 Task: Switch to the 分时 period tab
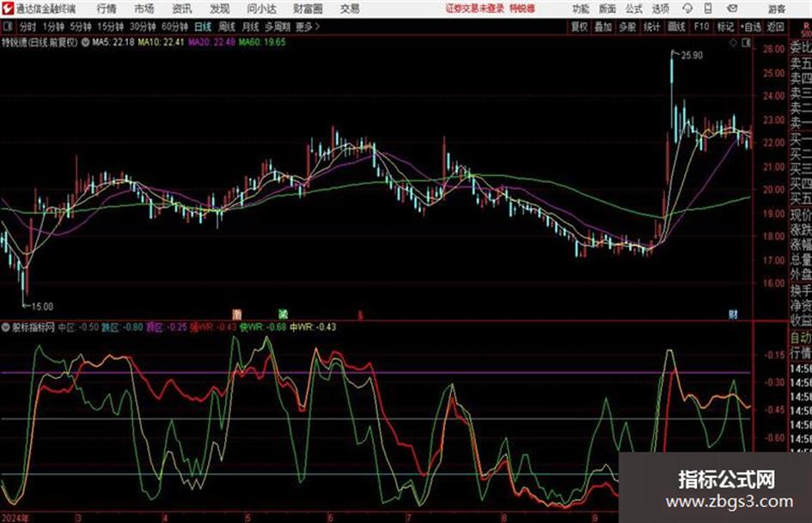[x=28, y=27]
